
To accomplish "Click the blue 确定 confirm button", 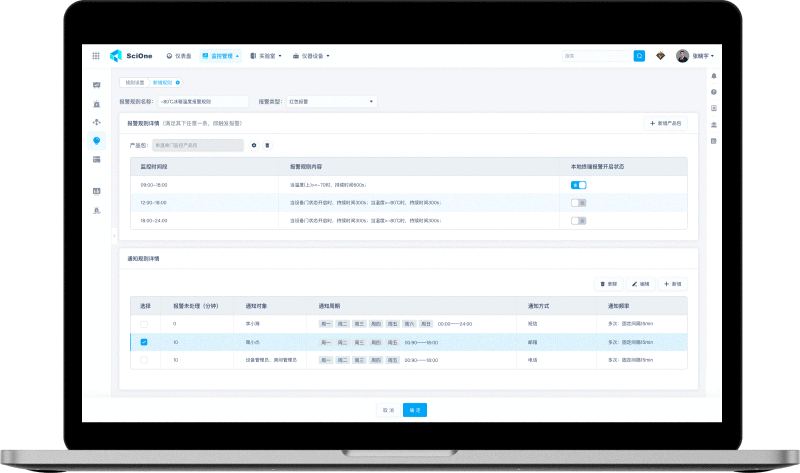I will click(415, 410).
